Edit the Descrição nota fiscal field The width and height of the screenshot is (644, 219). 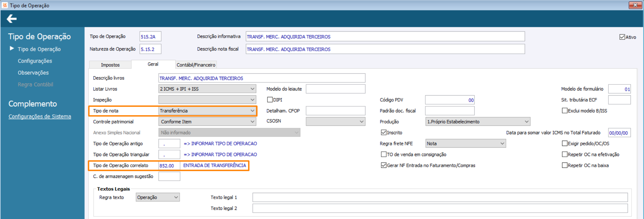(385, 49)
